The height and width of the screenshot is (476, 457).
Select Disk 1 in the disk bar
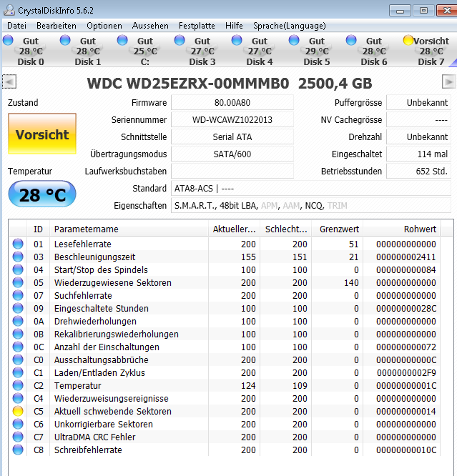click(x=88, y=51)
